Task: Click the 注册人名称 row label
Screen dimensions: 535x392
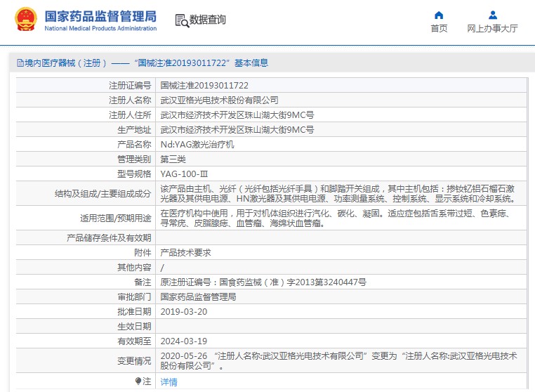Action: click(x=130, y=100)
